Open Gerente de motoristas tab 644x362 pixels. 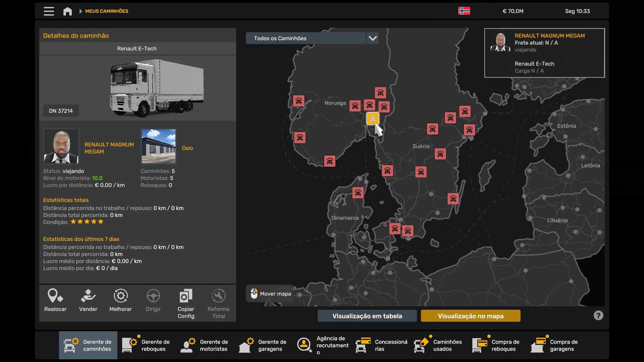(x=205, y=345)
